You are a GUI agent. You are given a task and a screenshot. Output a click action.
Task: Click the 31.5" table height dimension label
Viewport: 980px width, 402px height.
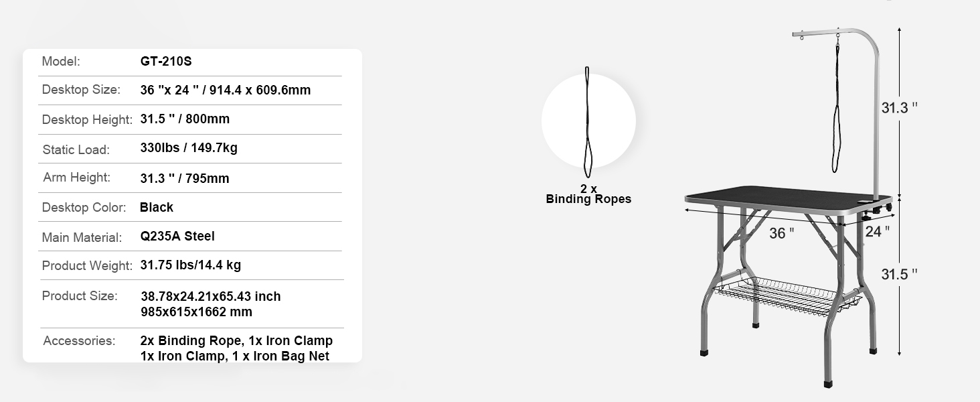click(x=899, y=274)
